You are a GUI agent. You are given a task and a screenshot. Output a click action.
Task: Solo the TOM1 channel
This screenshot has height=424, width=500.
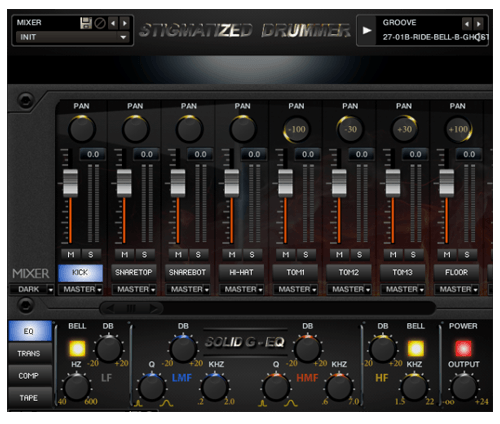(306, 255)
